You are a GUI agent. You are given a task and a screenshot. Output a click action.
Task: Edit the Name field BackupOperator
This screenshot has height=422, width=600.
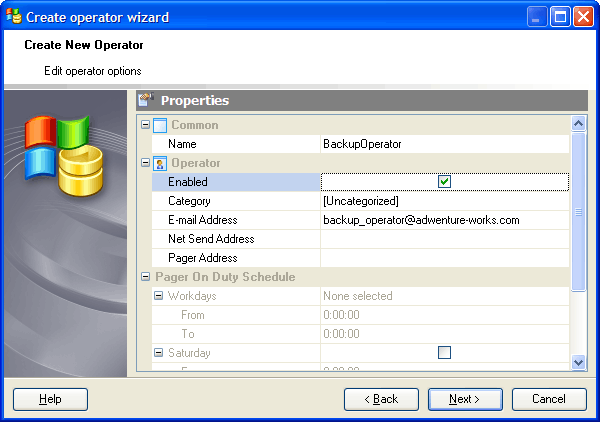444,144
